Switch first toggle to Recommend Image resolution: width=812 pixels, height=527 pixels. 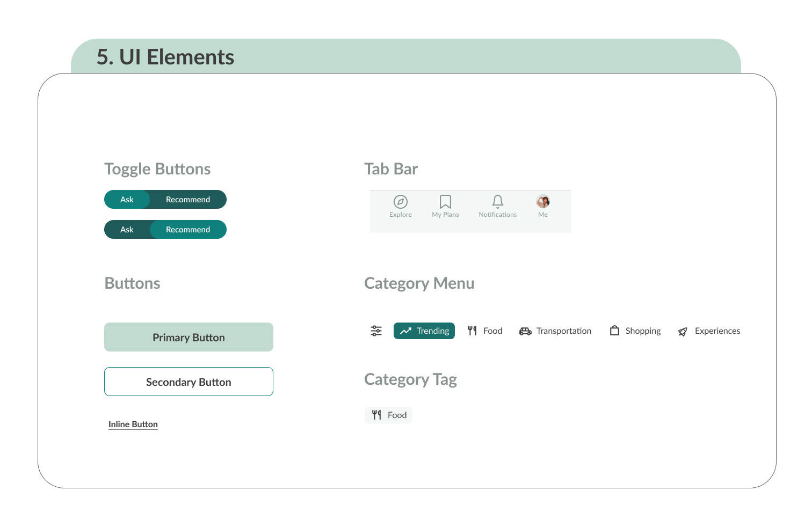click(188, 199)
